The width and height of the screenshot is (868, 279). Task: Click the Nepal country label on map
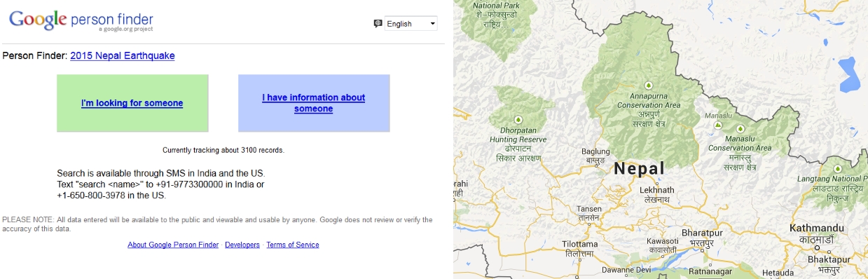pos(639,168)
